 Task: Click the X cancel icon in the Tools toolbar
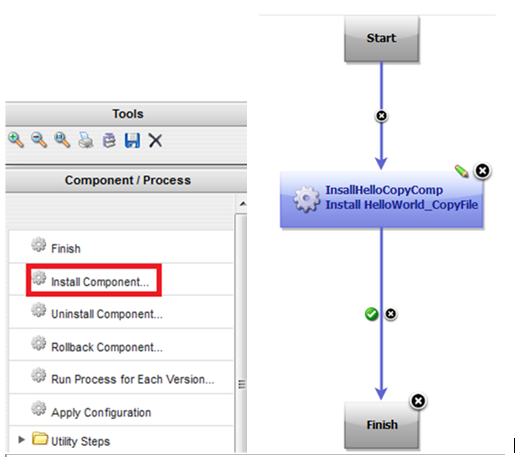point(155,140)
